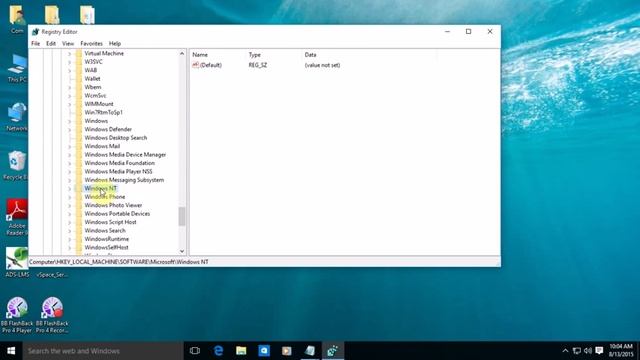Image resolution: width=640 pixels, height=360 pixels.
Task: Open Adobe Reader desktop shortcut
Action: coord(16,218)
